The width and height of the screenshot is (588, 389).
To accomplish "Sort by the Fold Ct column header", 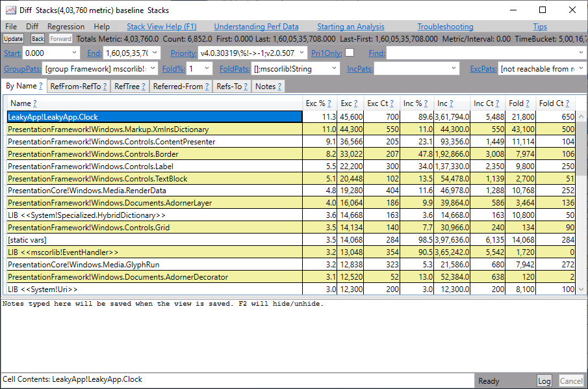I will tap(551, 103).
